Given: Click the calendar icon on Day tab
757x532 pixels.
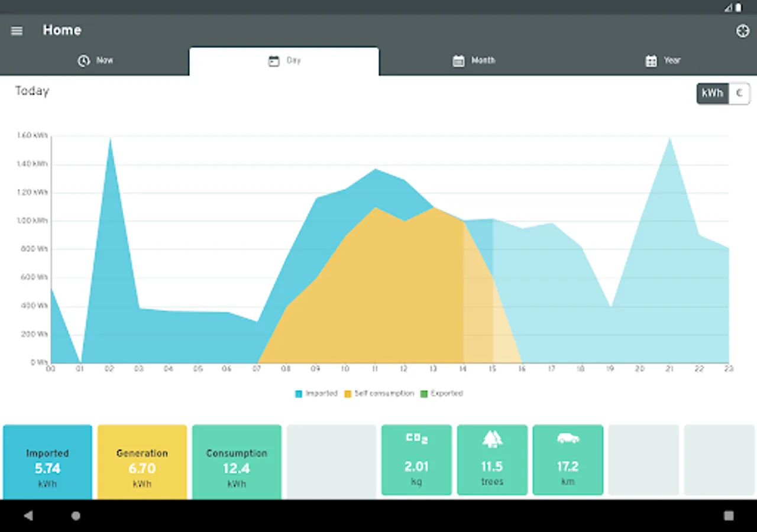Looking at the screenshot, I should [273, 61].
